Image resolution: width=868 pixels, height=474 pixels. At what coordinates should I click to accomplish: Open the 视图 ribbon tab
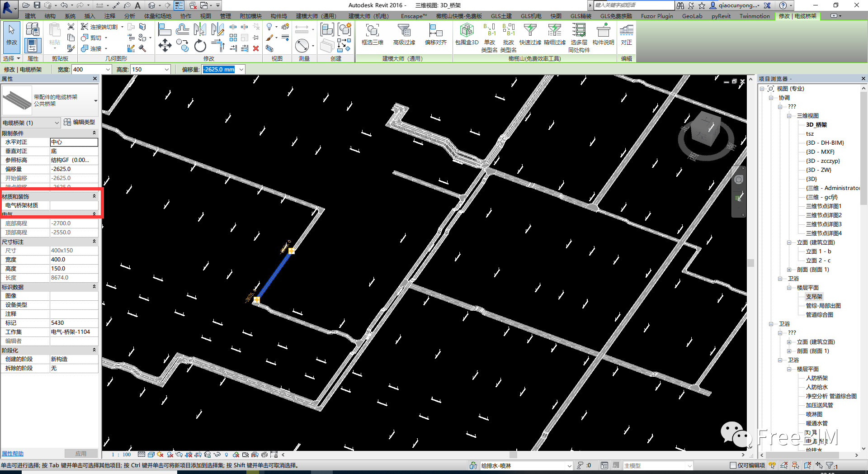(x=205, y=16)
